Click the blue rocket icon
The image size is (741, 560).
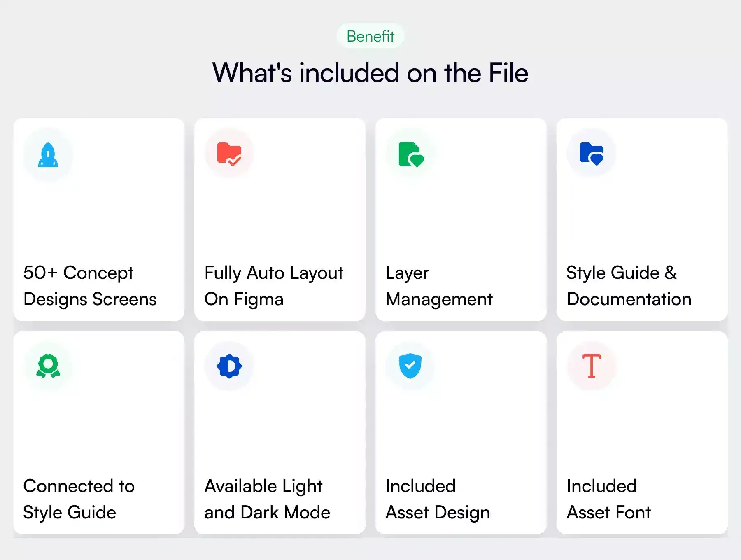pos(48,155)
